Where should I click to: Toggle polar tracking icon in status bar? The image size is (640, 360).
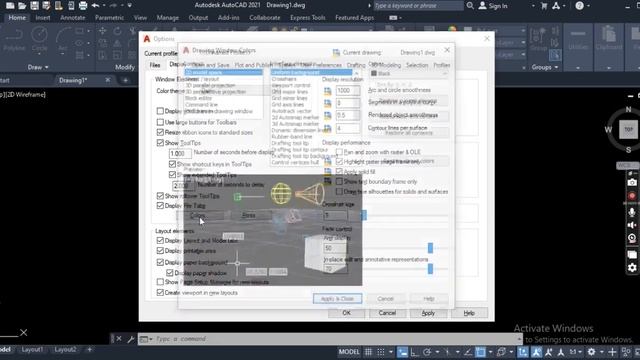click(427, 352)
